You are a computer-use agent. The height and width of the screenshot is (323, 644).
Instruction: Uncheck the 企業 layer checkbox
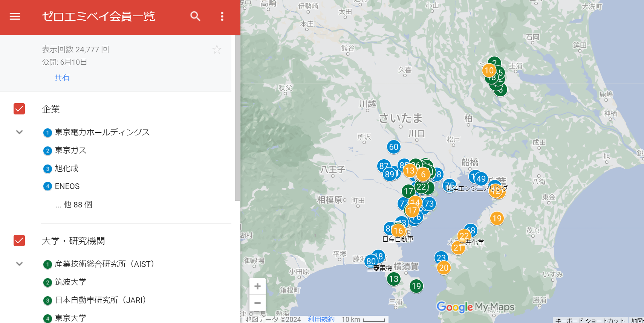19,109
